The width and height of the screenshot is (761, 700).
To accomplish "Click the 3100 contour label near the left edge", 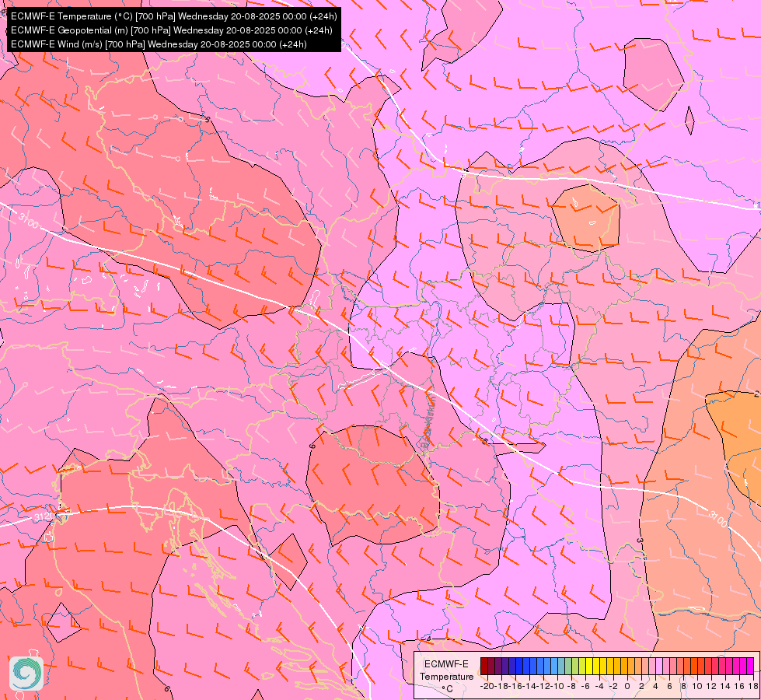I will click(28, 221).
